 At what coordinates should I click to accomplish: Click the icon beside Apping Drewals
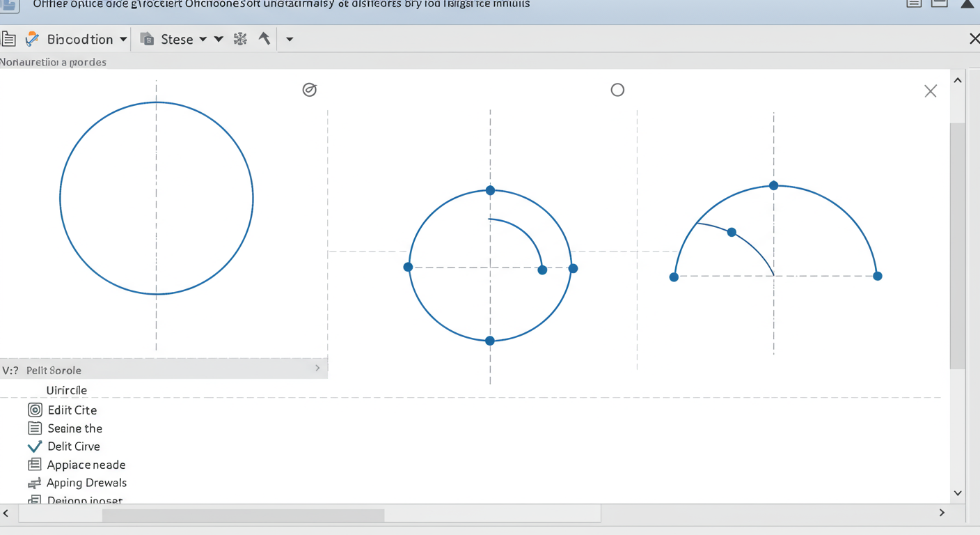click(34, 483)
